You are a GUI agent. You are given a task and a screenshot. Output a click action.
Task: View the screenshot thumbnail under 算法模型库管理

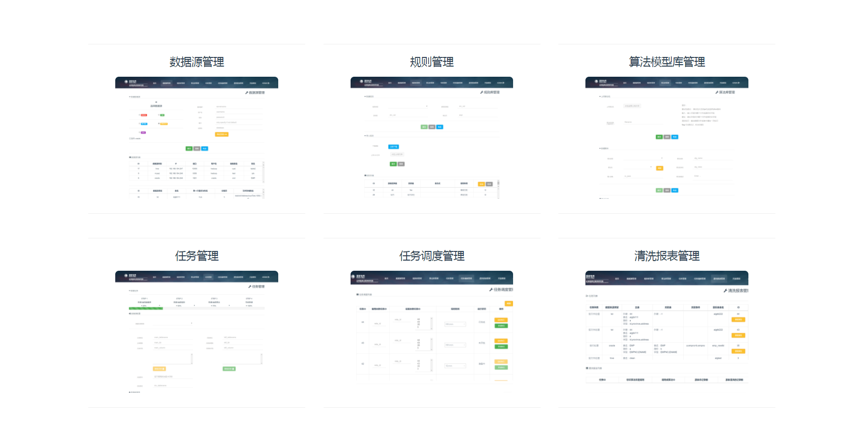[x=667, y=138]
